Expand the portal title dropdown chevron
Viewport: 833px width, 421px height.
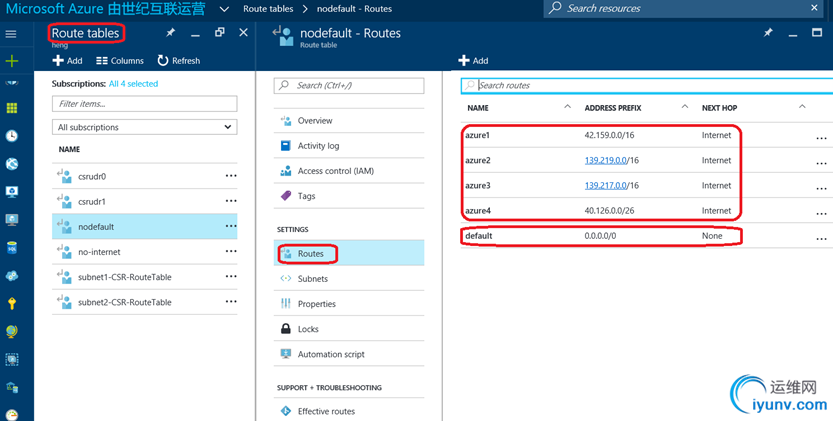click(225, 9)
